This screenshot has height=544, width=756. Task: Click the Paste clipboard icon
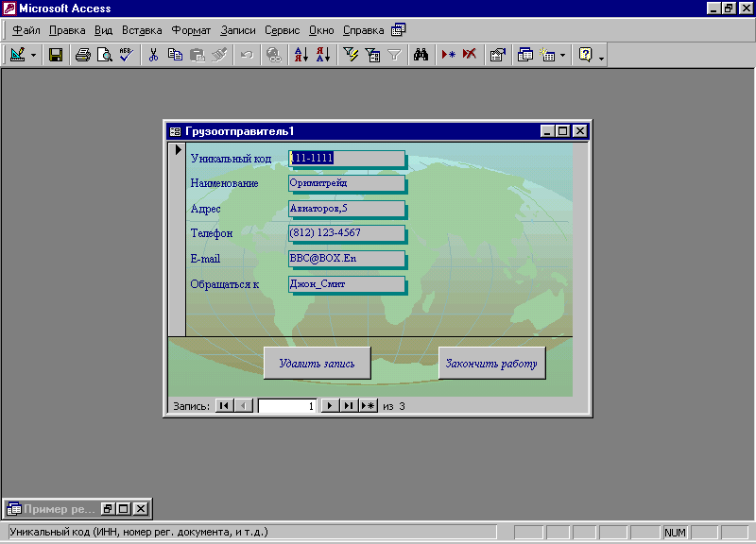pyautogui.click(x=198, y=55)
